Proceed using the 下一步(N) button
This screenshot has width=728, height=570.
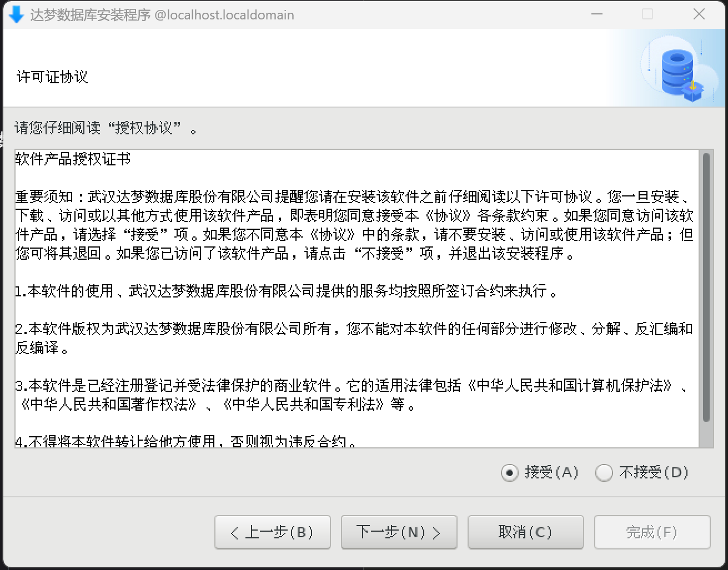pos(399,532)
